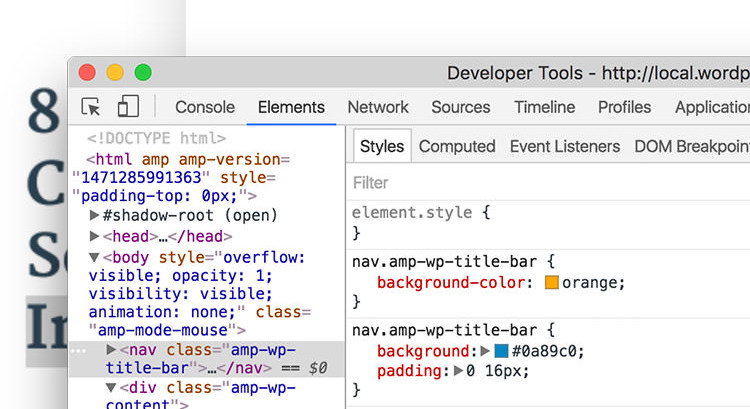The height and width of the screenshot is (409, 750).
Task: Click the Filter styles input field
Action: (548, 183)
